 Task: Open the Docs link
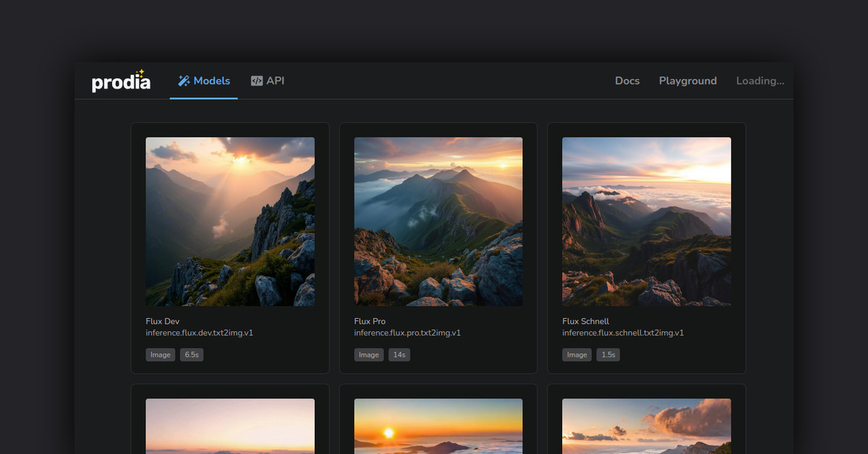pos(627,81)
